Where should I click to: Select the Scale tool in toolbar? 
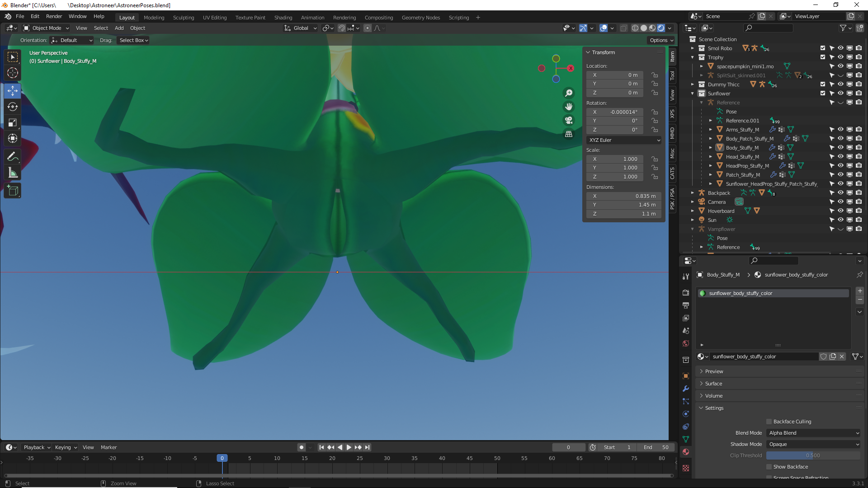pos(13,123)
